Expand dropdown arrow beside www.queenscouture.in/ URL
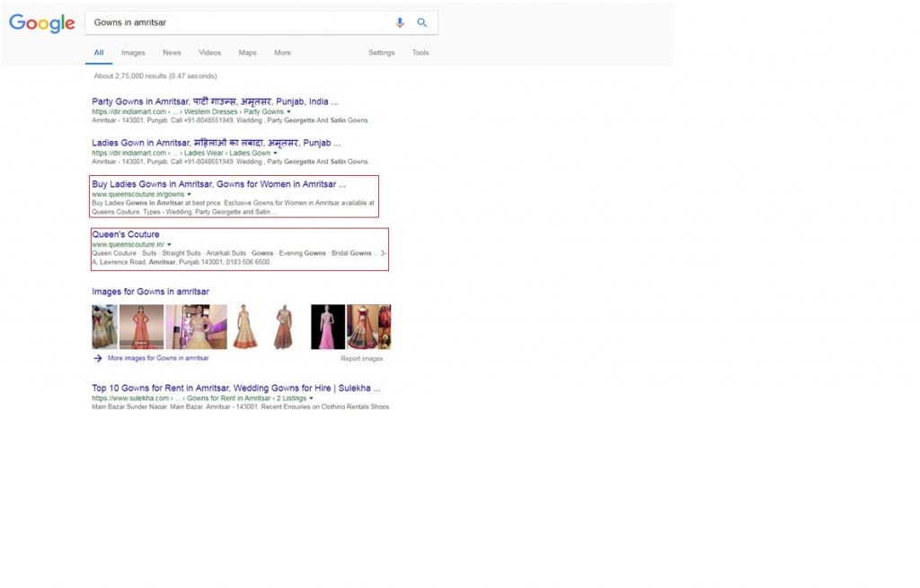920x588 pixels. pyautogui.click(x=169, y=245)
